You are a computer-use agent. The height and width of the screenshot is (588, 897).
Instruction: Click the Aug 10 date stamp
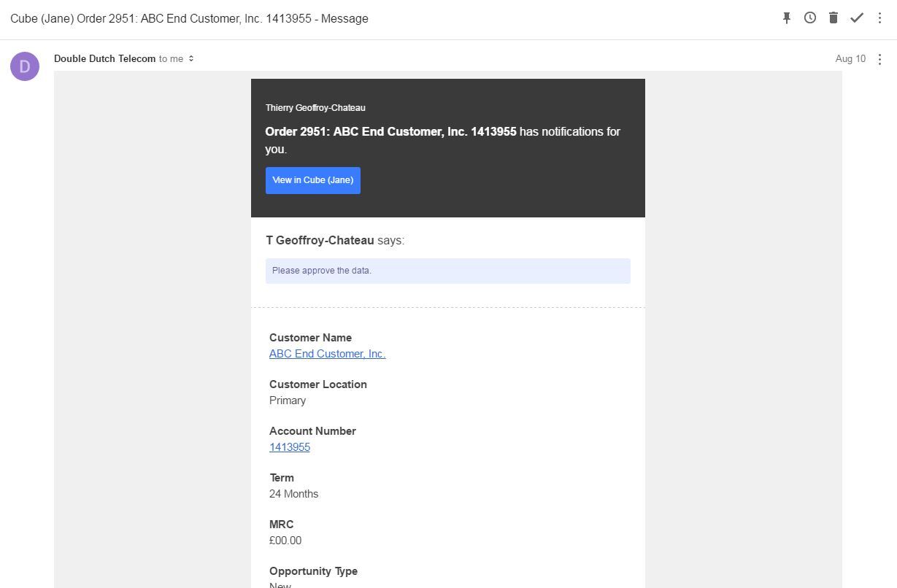point(850,59)
